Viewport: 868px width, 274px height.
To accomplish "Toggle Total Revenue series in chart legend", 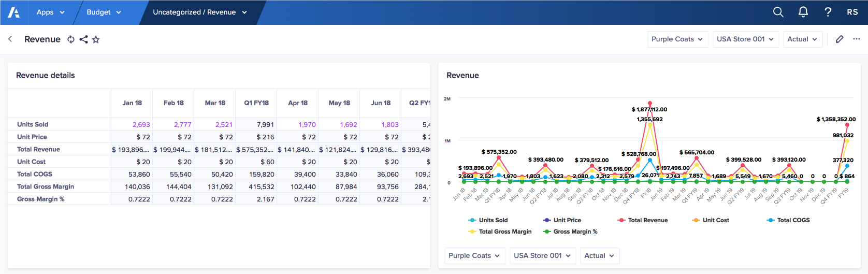I will [x=643, y=220].
